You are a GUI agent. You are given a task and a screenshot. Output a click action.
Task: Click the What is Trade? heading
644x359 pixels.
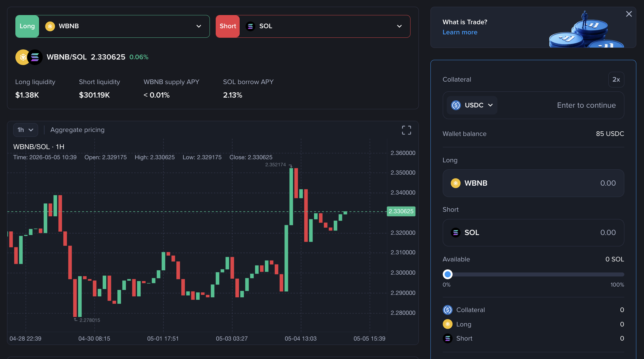[465, 22]
